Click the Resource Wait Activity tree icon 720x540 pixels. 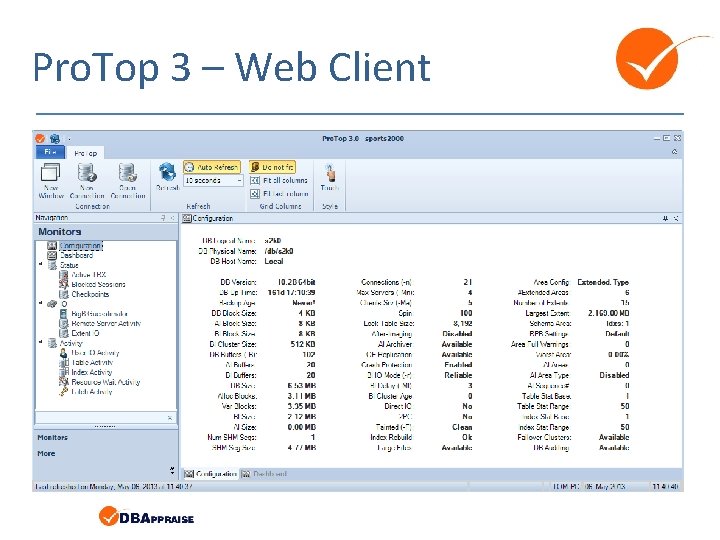pyautogui.click(x=64, y=382)
